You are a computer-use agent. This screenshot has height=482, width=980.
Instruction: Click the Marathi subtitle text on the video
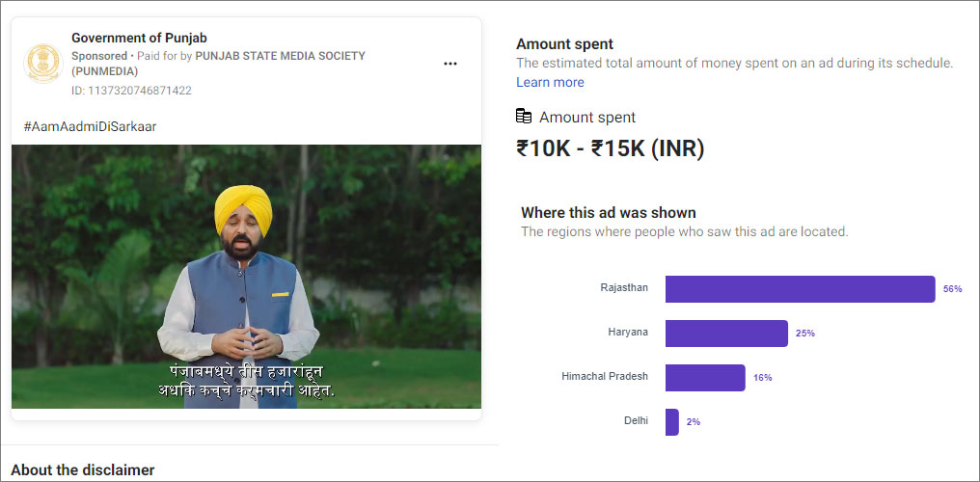[x=246, y=381]
